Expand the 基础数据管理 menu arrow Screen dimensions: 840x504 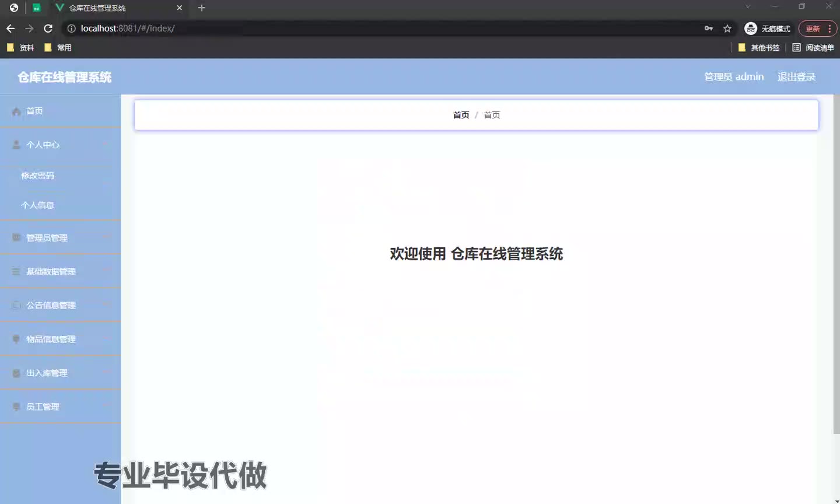(x=106, y=271)
